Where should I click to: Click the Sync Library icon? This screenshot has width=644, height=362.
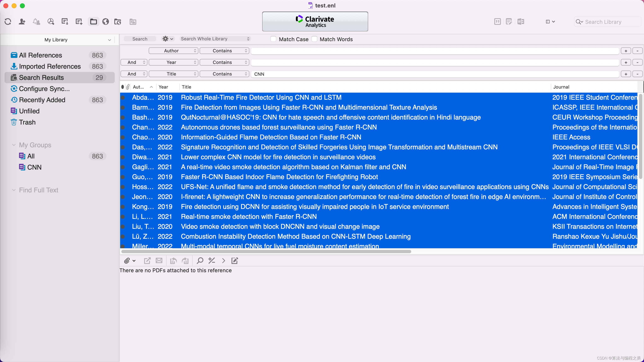tap(8, 22)
